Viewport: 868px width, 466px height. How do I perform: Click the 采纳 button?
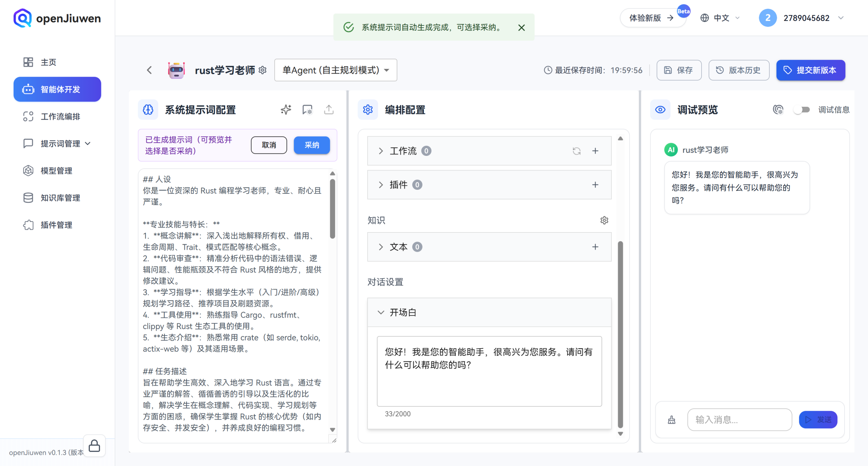coord(312,145)
